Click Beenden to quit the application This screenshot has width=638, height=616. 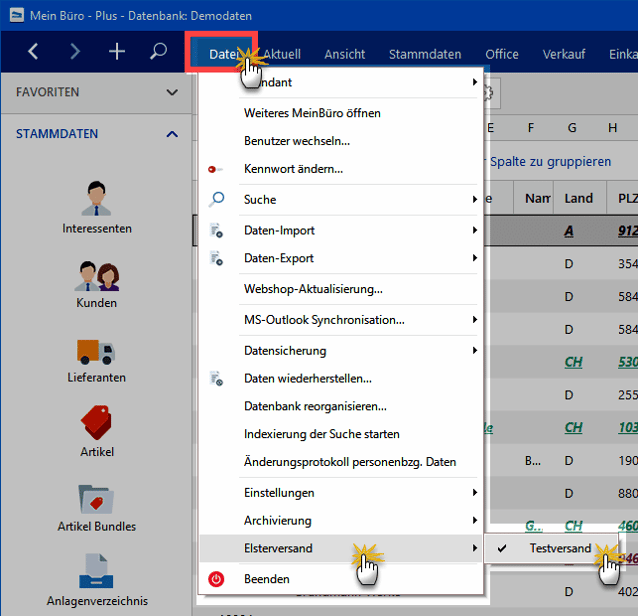coord(267,579)
